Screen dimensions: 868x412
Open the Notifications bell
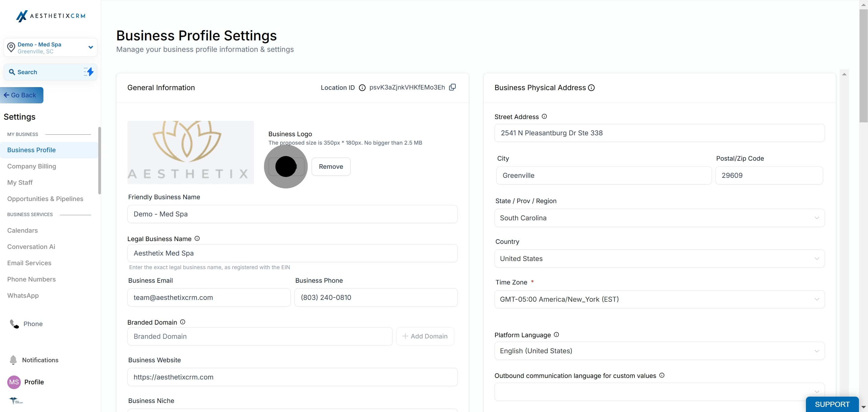click(x=13, y=360)
